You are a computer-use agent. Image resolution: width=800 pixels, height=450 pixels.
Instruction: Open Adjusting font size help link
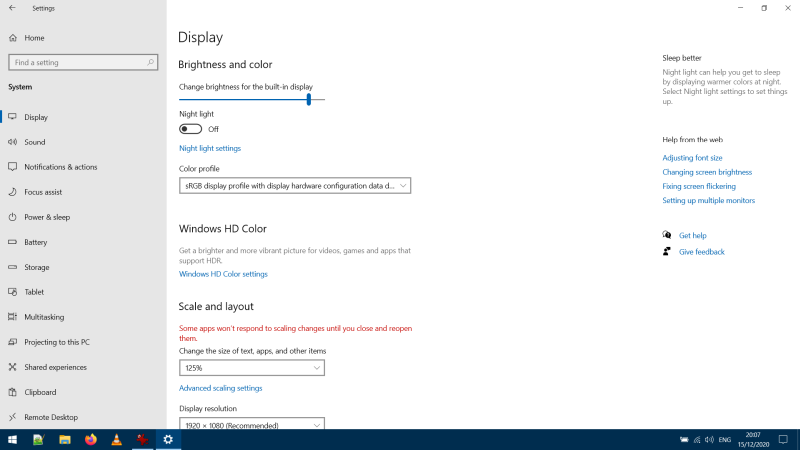[x=692, y=158]
